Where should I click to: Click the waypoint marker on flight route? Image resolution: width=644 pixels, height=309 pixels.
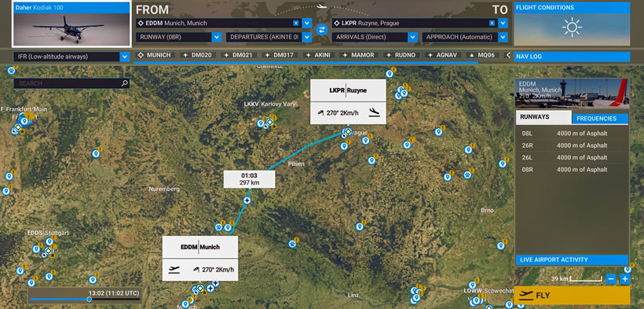click(x=247, y=200)
